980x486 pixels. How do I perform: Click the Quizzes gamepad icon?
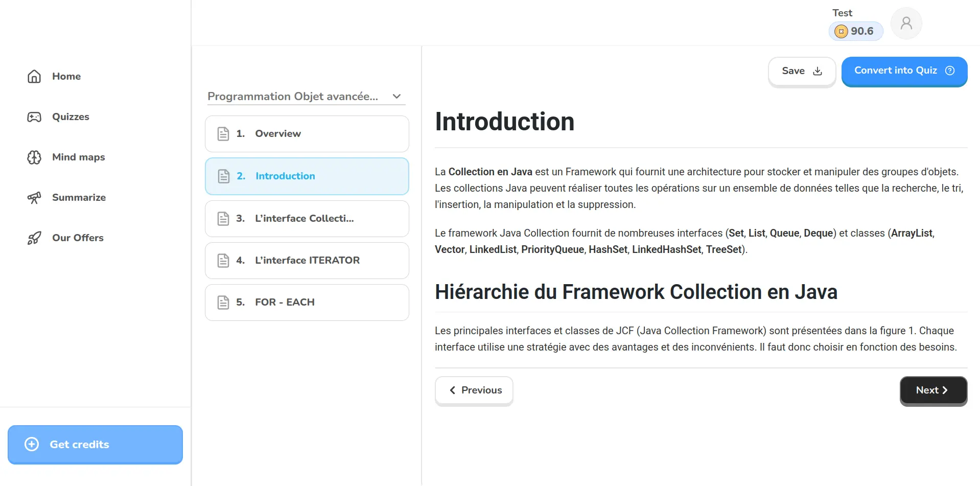[34, 117]
